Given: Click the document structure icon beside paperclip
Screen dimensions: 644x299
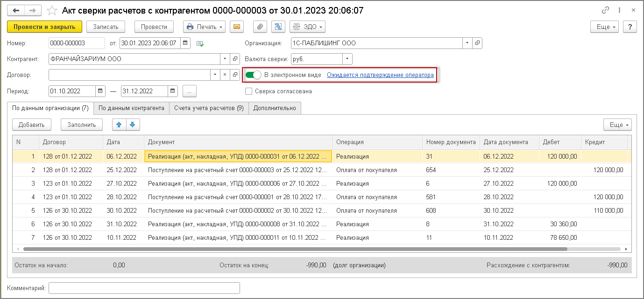Looking at the screenshot, I should pyautogui.click(x=278, y=27).
